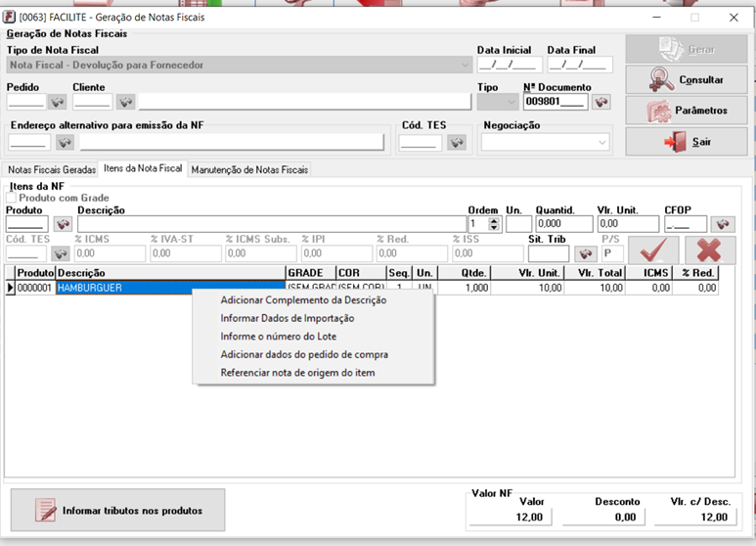
Task: Click the Desconto value 0,00
Action: pos(605,517)
